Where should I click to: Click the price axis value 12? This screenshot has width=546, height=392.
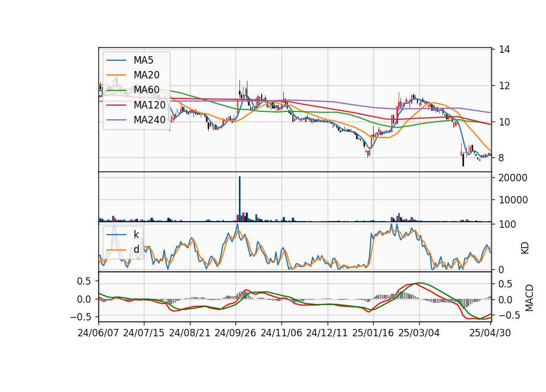(504, 86)
